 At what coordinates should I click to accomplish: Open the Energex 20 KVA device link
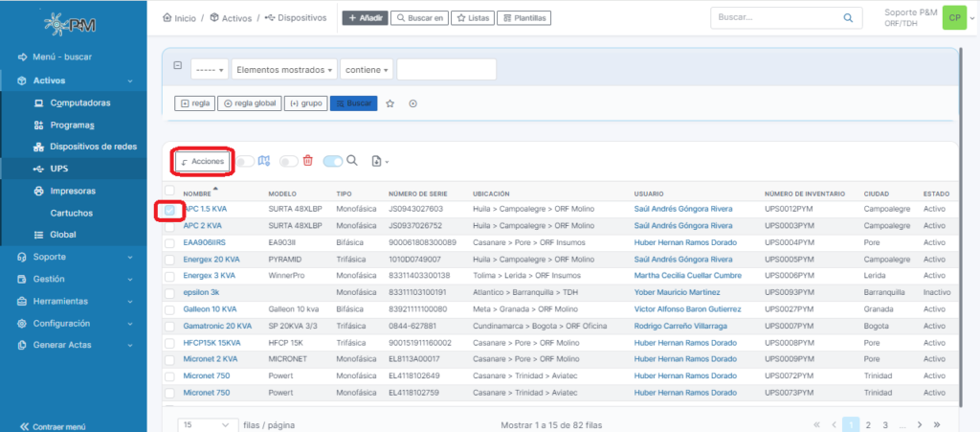212,259
